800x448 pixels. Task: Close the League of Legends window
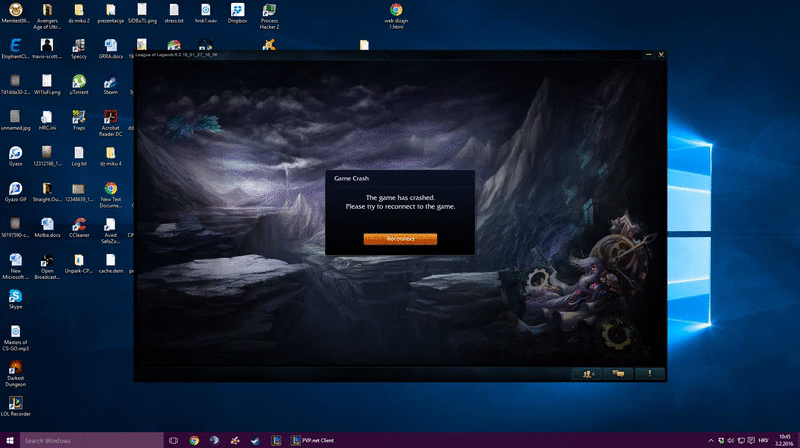point(661,55)
